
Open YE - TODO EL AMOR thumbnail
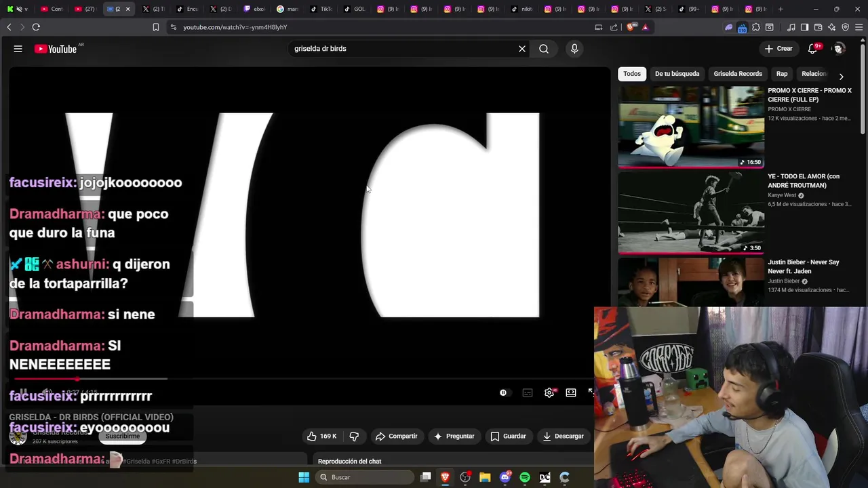(x=691, y=213)
